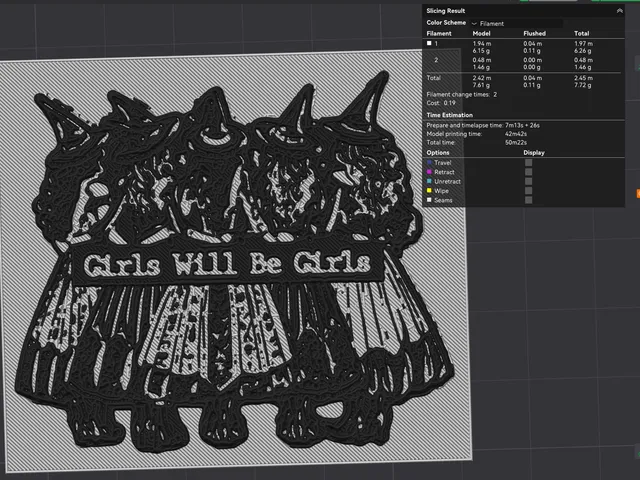
Task: Click the yellow Wipe color swatch
Action: [x=429, y=191]
